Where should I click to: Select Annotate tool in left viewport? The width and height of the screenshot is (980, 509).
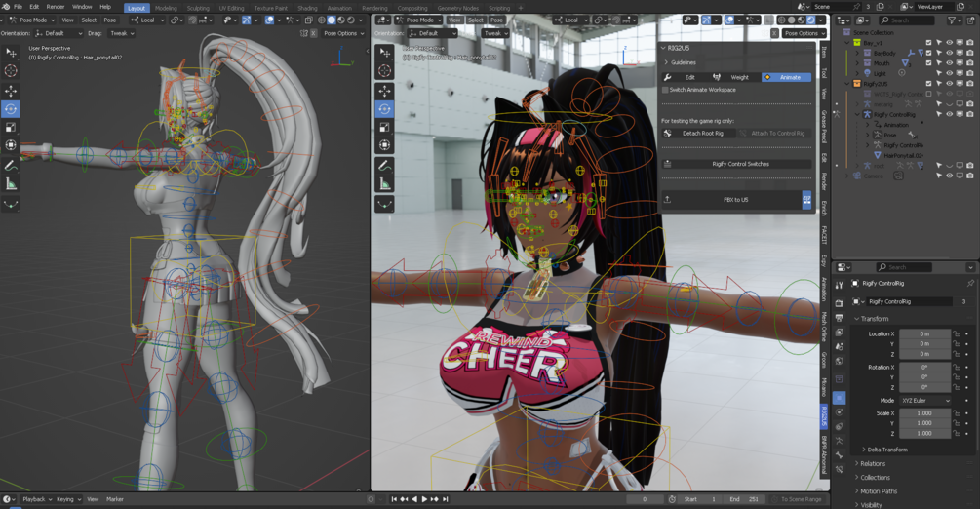[x=11, y=166]
